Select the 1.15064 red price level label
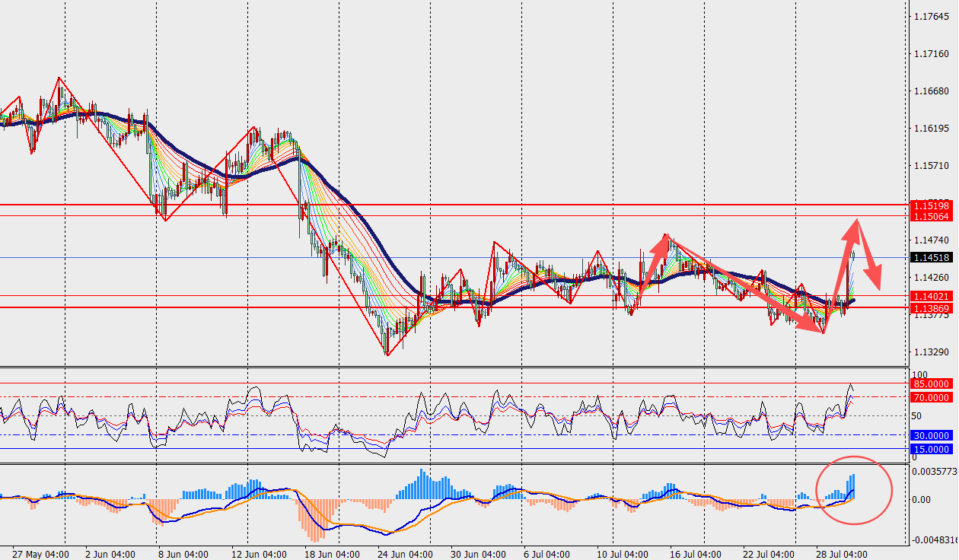959x560 pixels. [x=933, y=216]
